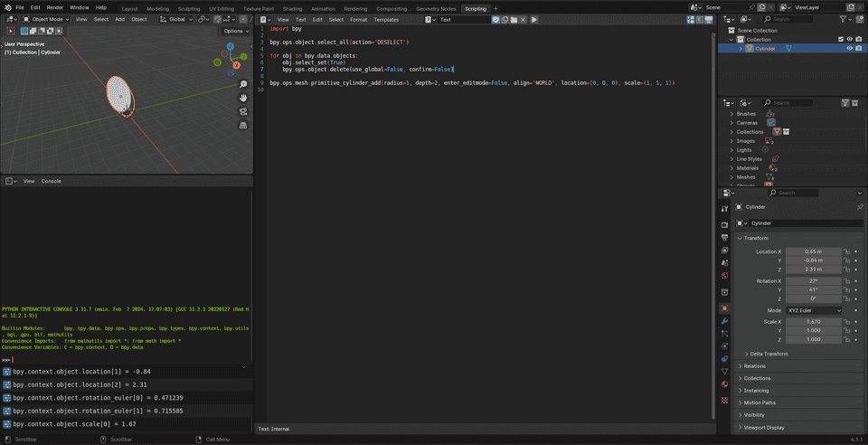The height and width of the screenshot is (445, 868).
Task: Expand the Cameras entry in data browser
Action: [x=731, y=123]
